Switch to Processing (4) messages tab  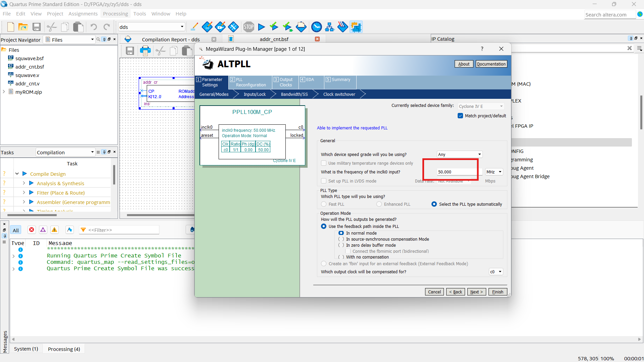coord(64,349)
